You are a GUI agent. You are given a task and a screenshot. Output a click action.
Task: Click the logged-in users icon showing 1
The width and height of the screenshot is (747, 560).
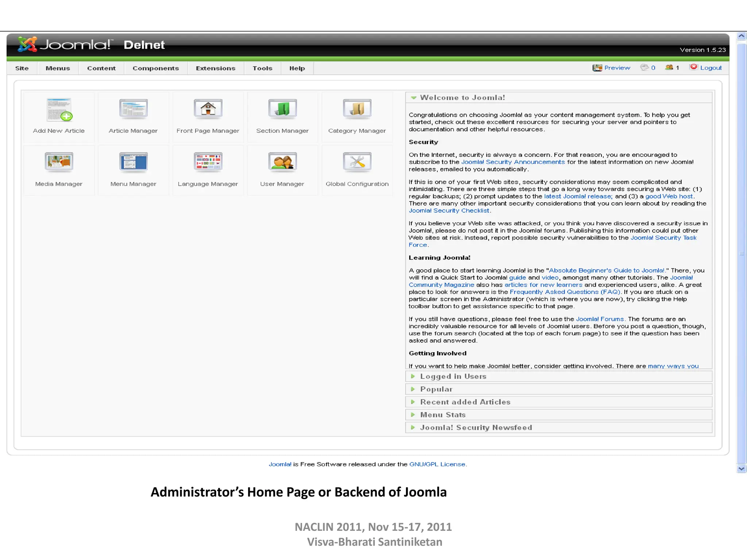pyautogui.click(x=669, y=67)
